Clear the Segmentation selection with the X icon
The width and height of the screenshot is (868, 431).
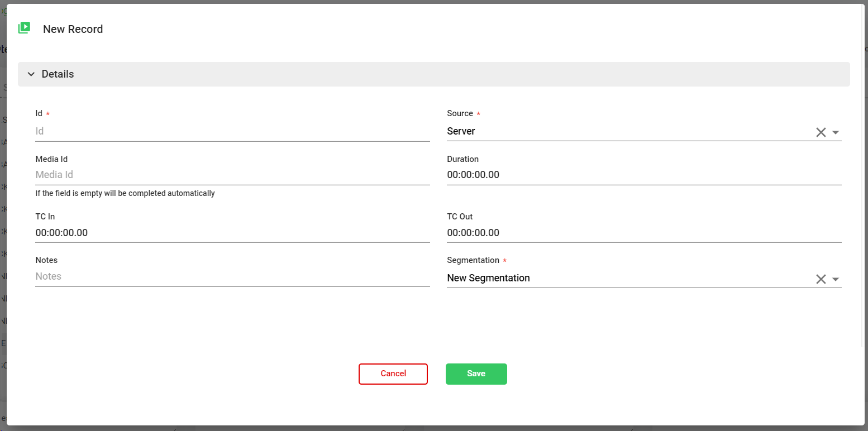(821, 279)
